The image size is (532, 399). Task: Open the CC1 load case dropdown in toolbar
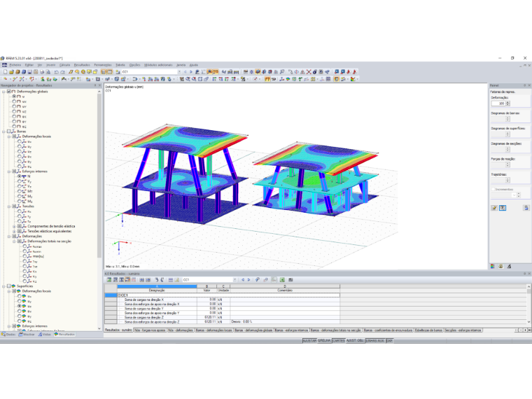click(x=179, y=72)
